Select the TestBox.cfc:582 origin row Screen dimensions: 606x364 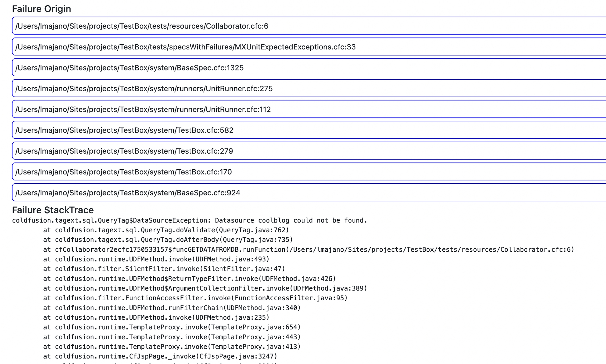124,130
